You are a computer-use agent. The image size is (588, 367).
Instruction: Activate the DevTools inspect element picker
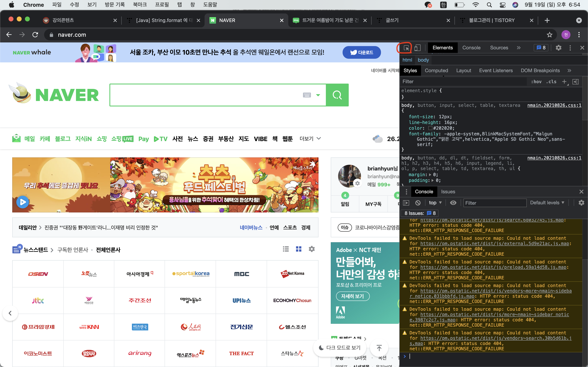click(406, 48)
